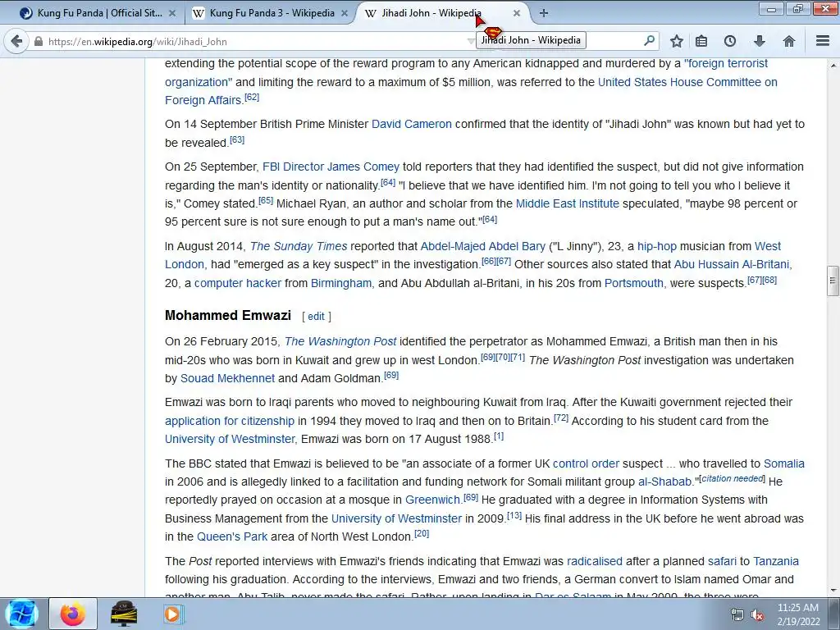Open the Middle East Institute link
Viewport: 840px width, 630px height.
click(x=568, y=203)
